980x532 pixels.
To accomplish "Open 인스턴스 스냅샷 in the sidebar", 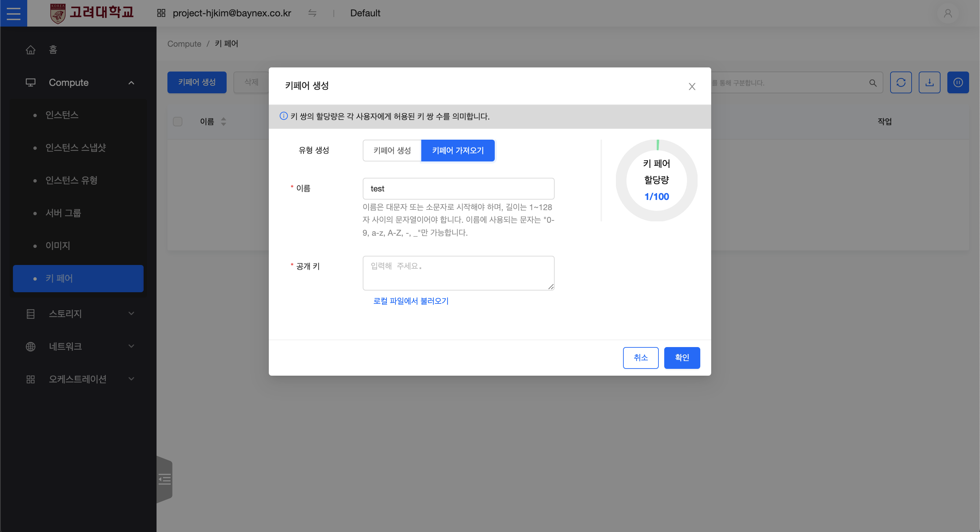I will (78, 148).
